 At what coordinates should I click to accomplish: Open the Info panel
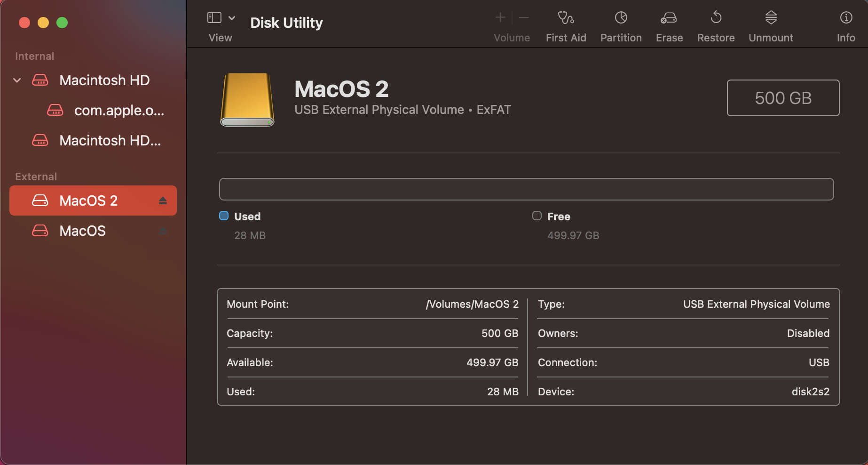[846, 18]
